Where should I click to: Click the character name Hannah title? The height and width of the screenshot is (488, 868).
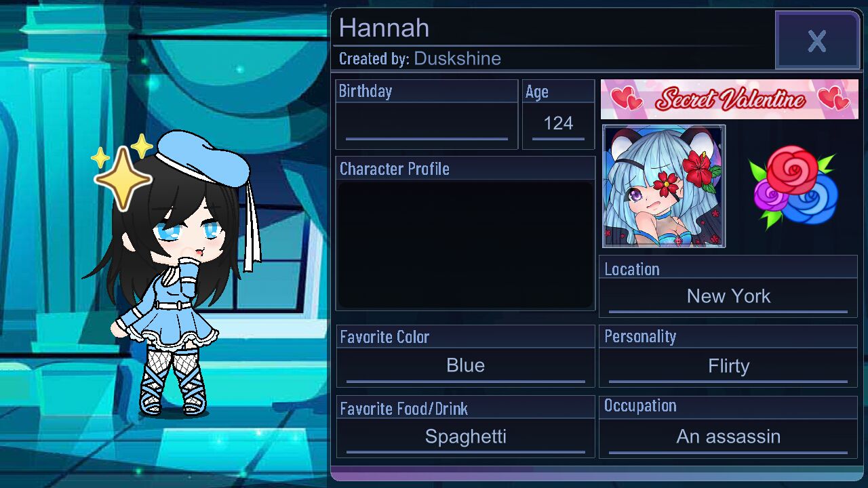384,28
